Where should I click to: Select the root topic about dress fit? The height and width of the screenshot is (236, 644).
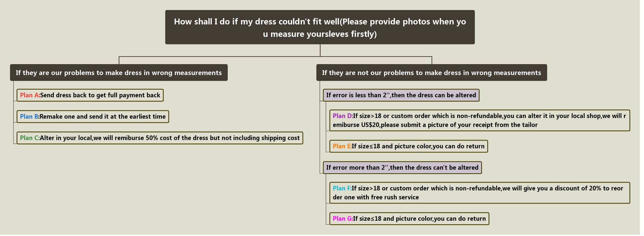pos(320,27)
